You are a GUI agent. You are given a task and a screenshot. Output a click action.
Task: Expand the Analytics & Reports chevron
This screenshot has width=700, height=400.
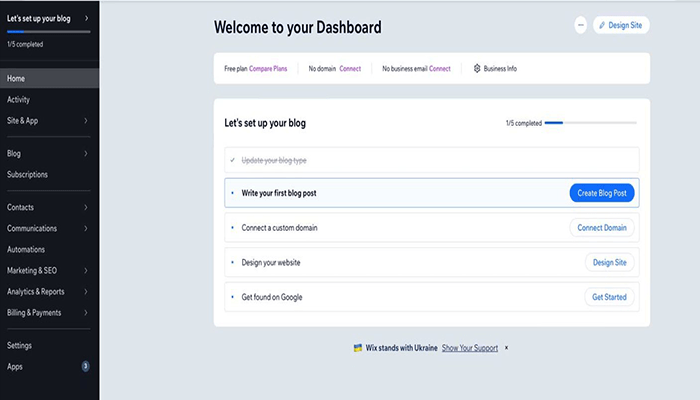86,292
